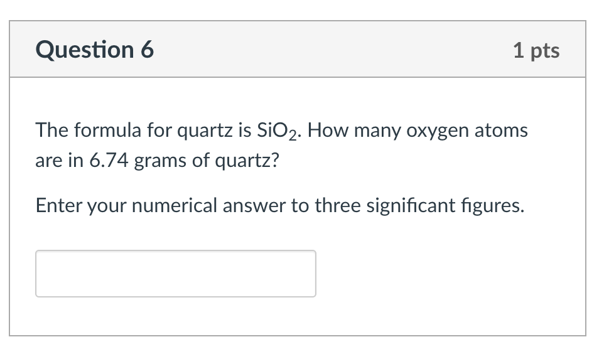This screenshot has height=364, width=604.
Task: Select the Question 6 header
Action: click(95, 50)
